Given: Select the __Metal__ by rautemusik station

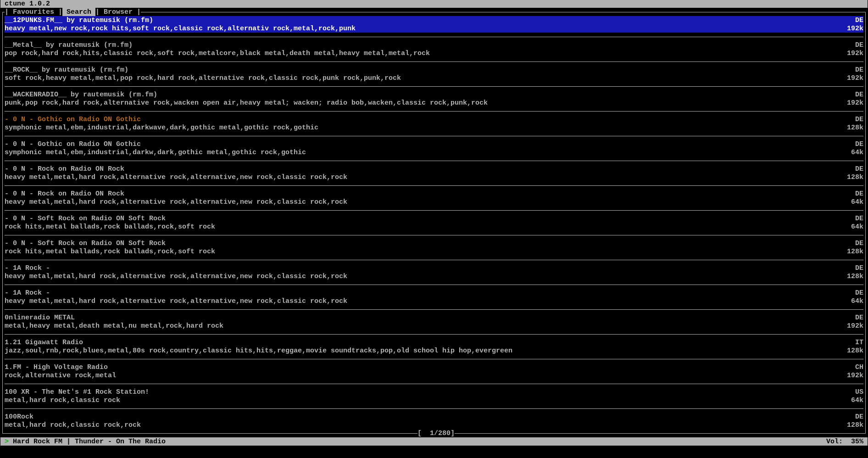Looking at the screenshot, I should click(x=434, y=49).
